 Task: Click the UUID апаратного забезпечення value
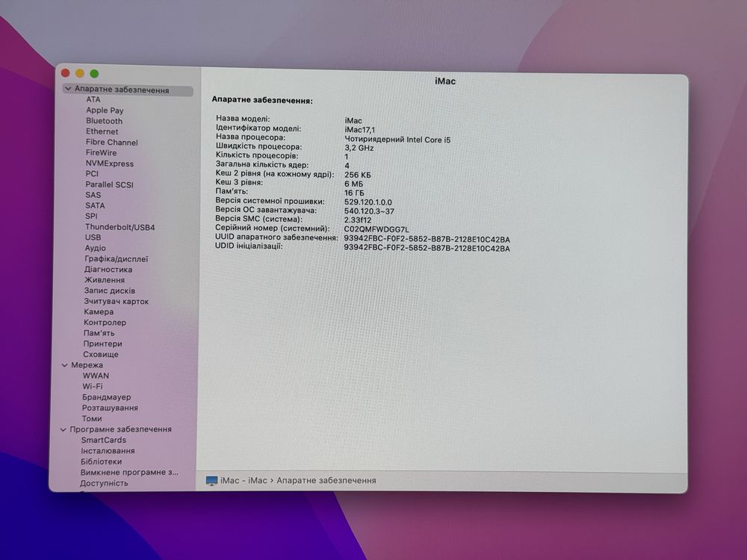coord(427,239)
